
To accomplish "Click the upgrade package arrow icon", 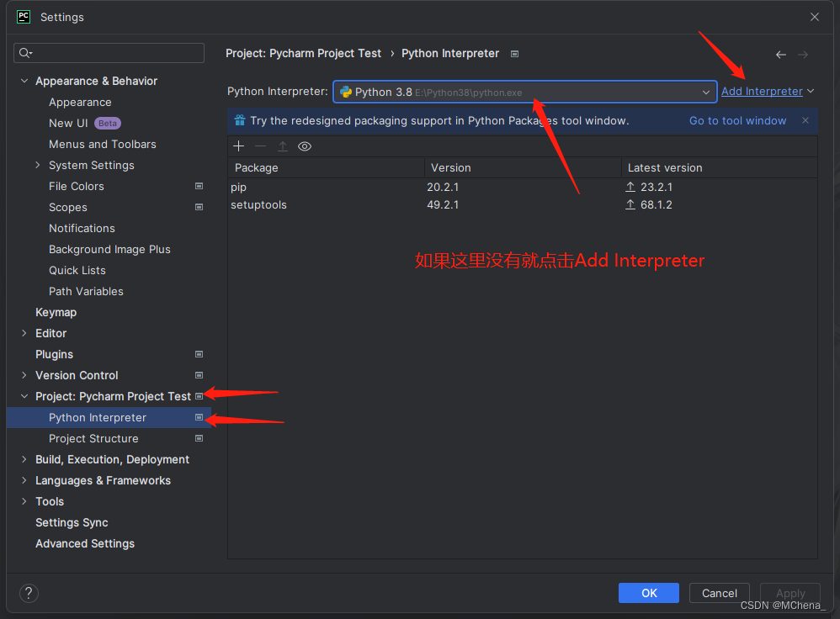I will [x=283, y=146].
